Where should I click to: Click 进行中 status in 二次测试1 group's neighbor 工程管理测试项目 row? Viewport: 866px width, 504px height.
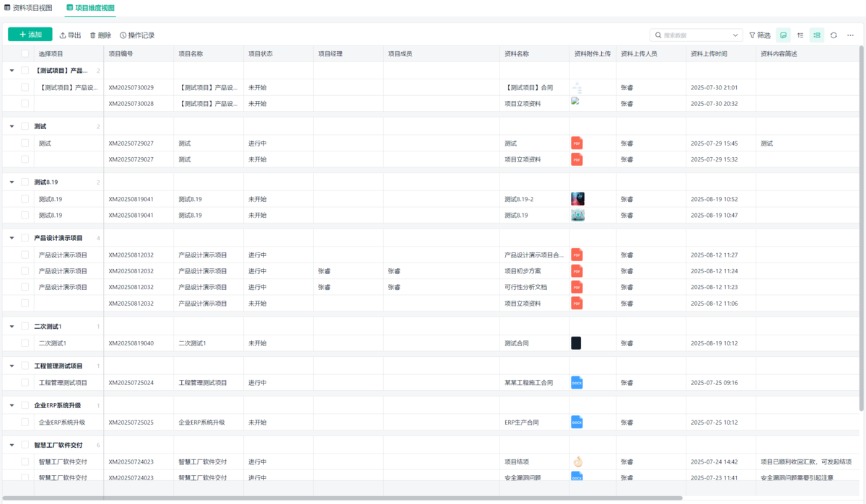tap(258, 383)
